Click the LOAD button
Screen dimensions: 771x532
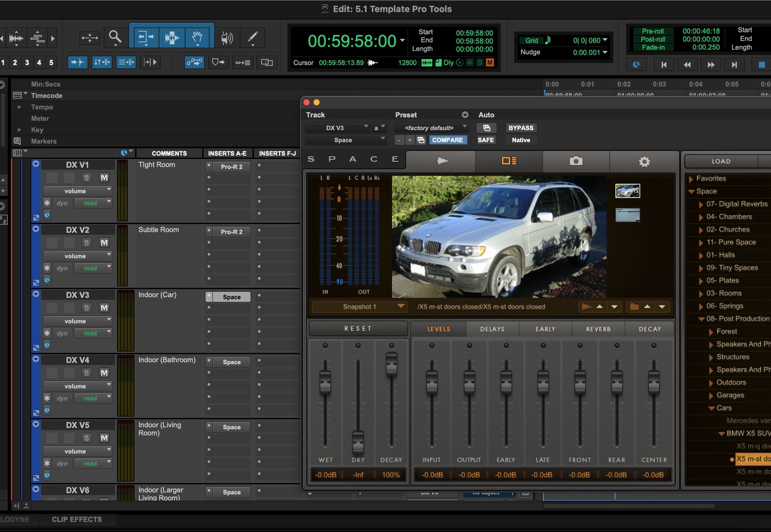pyautogui.click(x=721, y=161)
